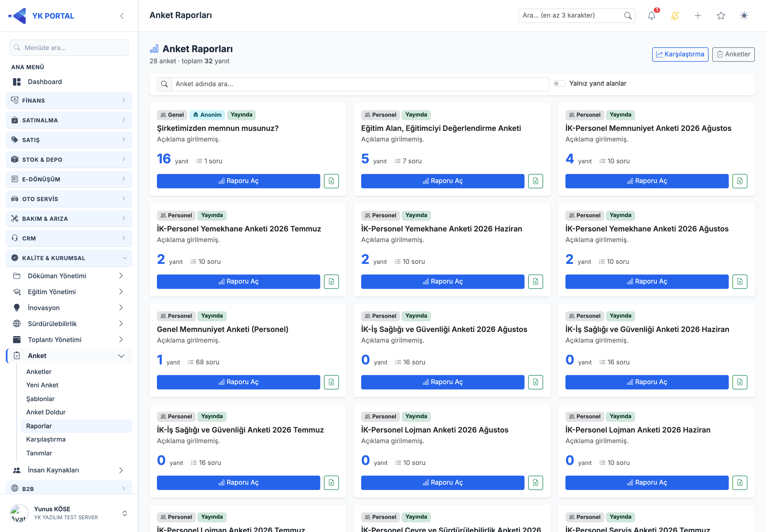
Task: Collapse the sidebar with the arrow icon
Action: 122,16
